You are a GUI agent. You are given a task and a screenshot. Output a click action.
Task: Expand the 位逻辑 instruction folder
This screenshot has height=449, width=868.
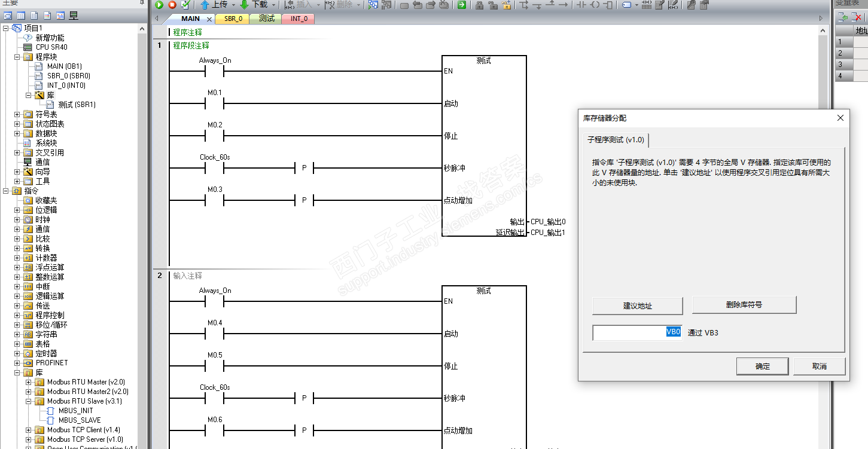click(x=17, y=210)
